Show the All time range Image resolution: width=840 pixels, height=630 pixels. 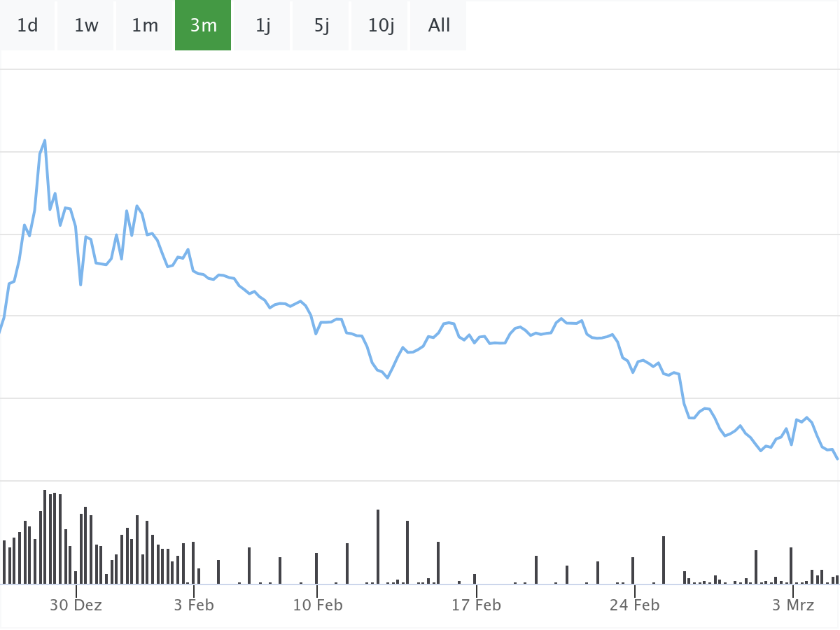click(439, 26)
